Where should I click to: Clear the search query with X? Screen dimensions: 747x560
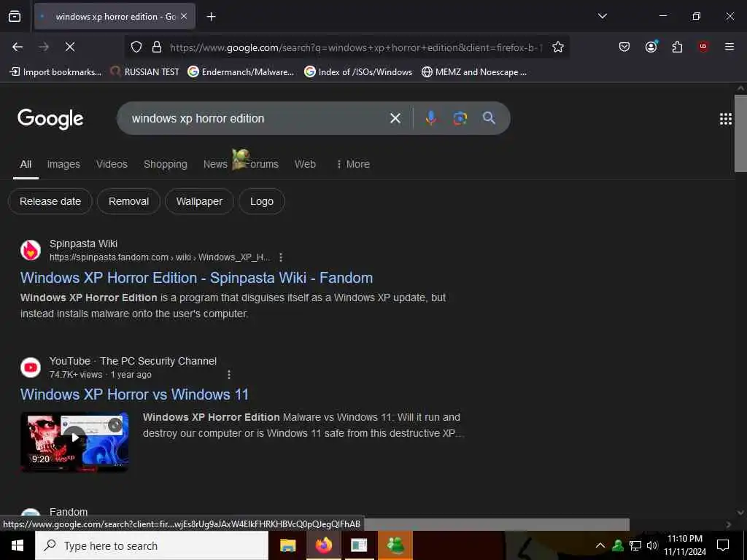(395, 118)
